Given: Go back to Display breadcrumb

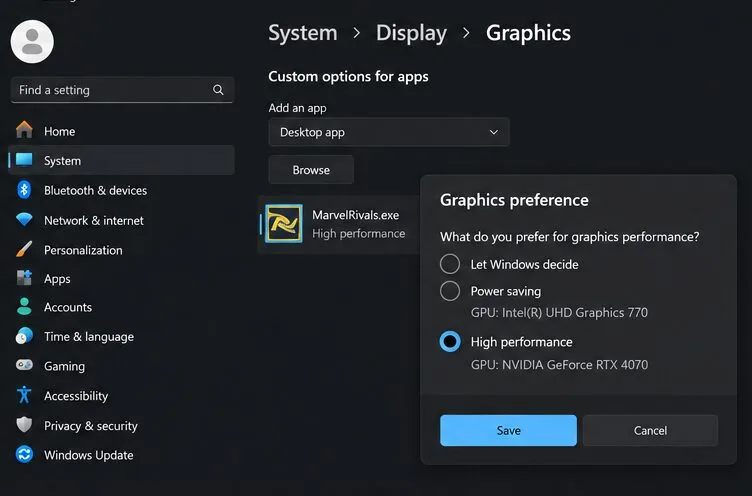Looking at the screenshot, I should [x=411, y=33].
